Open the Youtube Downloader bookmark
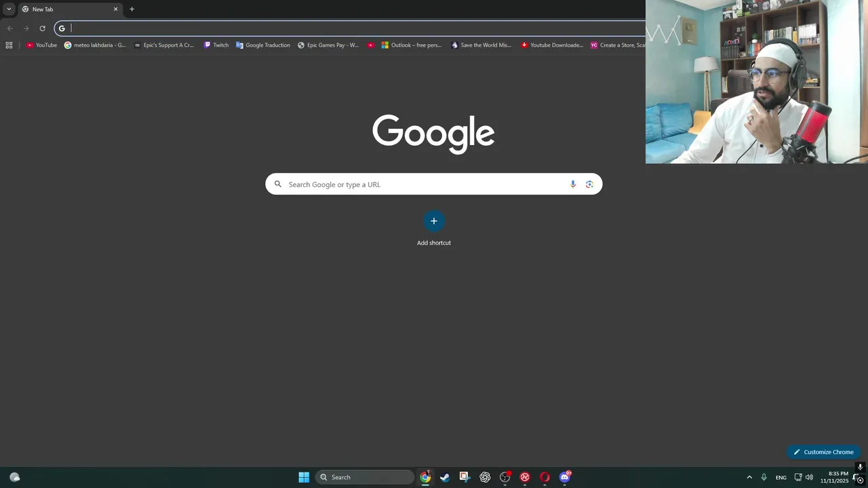 (552, 45)
